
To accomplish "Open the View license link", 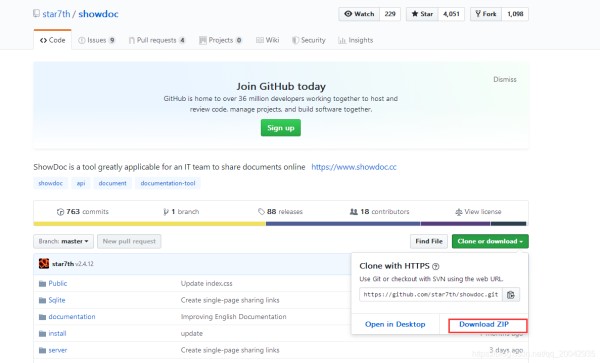I will click(478, 212).
